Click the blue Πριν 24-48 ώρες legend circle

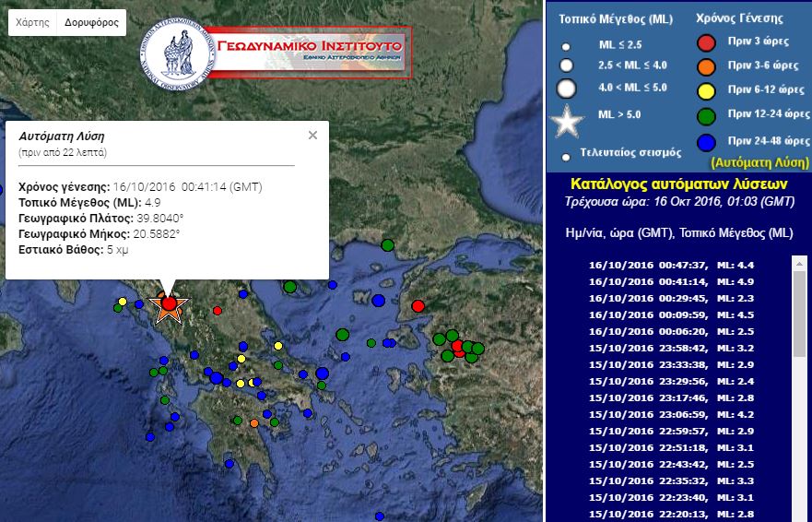tap(706, 142)
